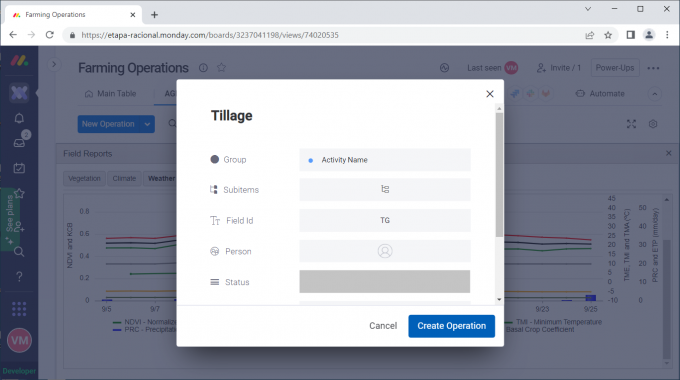Click the dialog scrollbar up arrow
This screenshot has height=380, width=680.
[x=499, y=108]
